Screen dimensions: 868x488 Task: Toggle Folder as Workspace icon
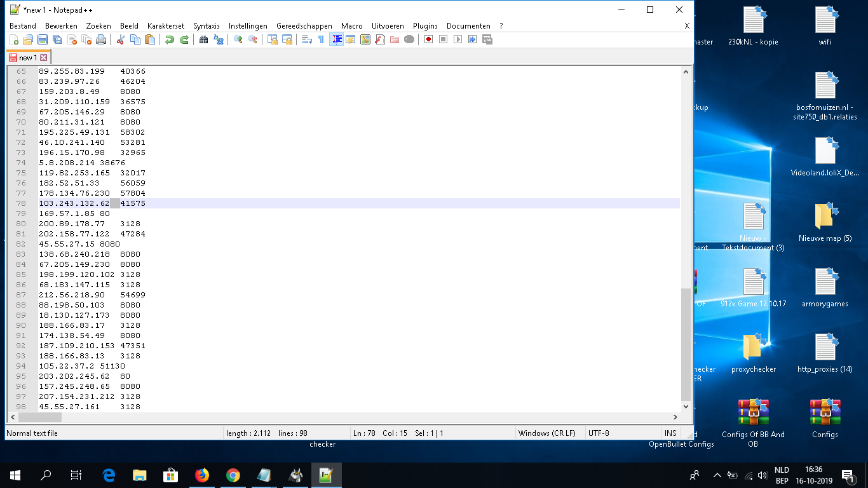click(394, 39)
